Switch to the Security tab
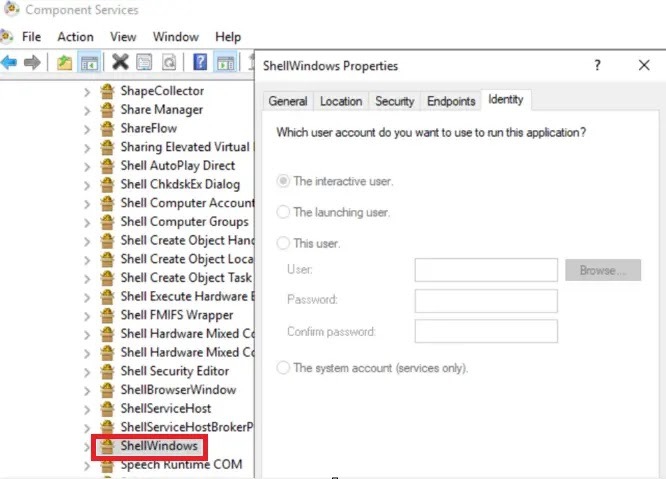 [x=395, y=101]
